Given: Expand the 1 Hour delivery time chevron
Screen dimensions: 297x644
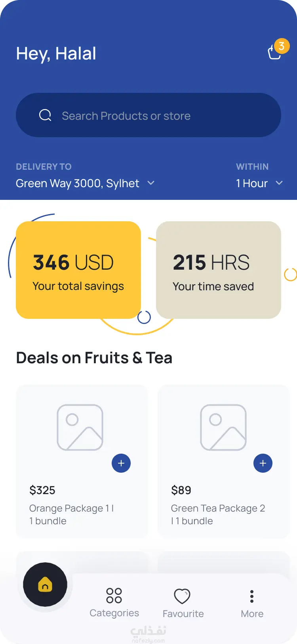Looking at the screenshot, I should (279, 183).
